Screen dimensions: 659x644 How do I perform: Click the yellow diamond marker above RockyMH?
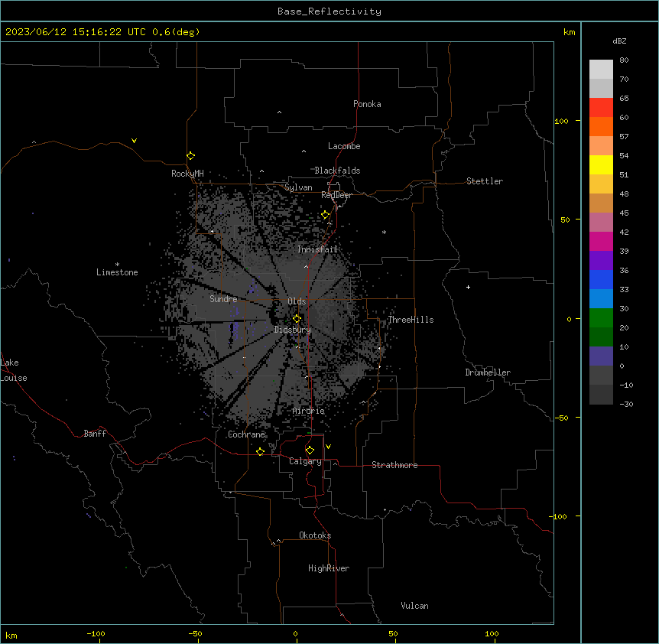[x=190, y=155]
